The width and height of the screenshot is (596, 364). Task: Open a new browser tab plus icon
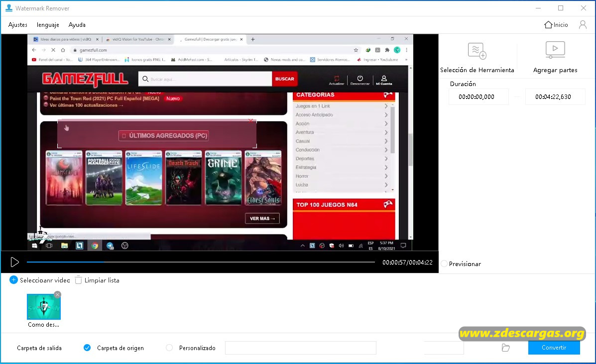[253, 39]
